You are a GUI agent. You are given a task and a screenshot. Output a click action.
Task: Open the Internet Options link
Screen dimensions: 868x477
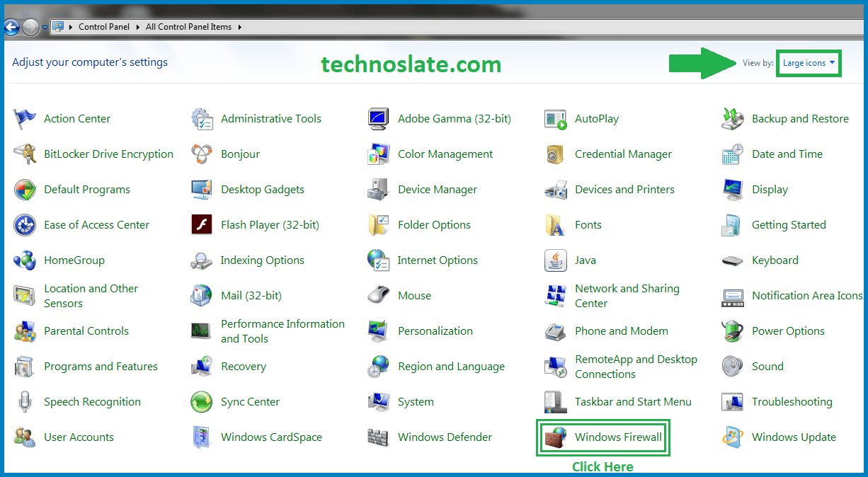click(438, 260)
